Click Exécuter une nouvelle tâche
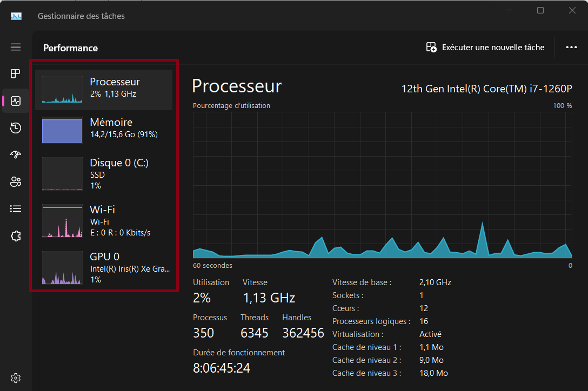This screenshot has width=588, height=391. click(x=485, y=47)
